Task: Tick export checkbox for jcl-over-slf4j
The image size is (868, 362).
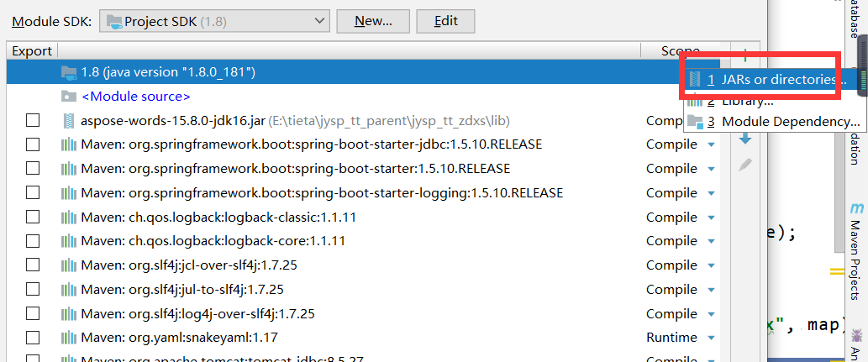Action: [33, 265]
